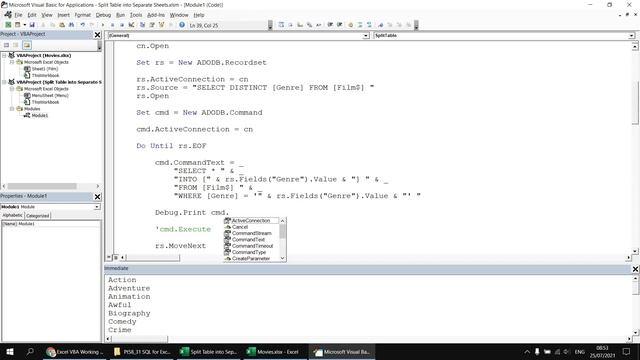Open the Tools menu
640x360 pixels.
[136, 15]
